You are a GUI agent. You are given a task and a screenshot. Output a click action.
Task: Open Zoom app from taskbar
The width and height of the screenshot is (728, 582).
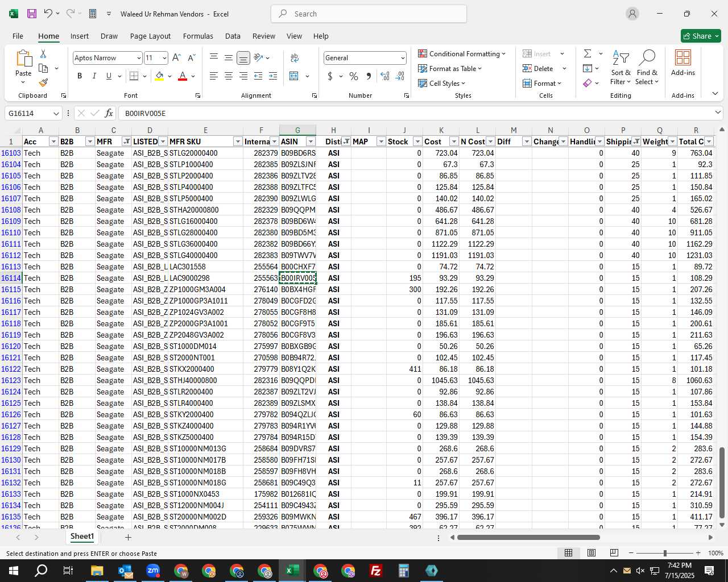pos(153,571)
